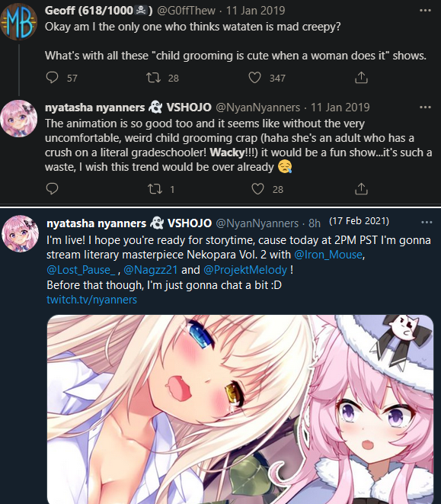
Task: Open more options on nyanners' 2019 reply
Action: tap(425, 107)
